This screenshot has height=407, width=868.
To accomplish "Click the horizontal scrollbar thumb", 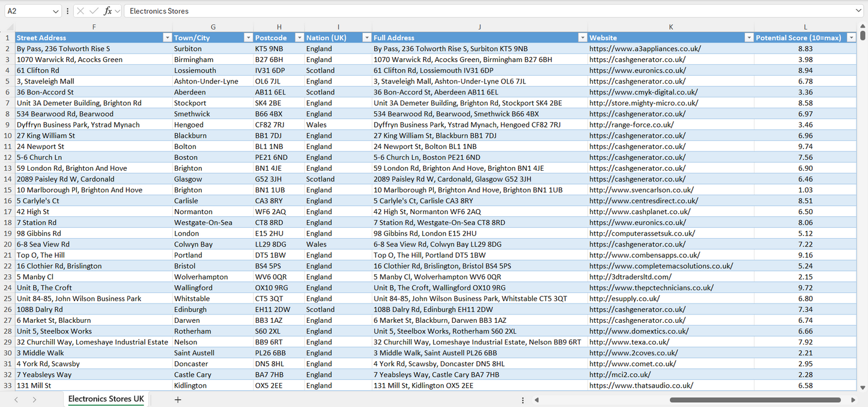I will pyautogui.click(x=757, y=399).
